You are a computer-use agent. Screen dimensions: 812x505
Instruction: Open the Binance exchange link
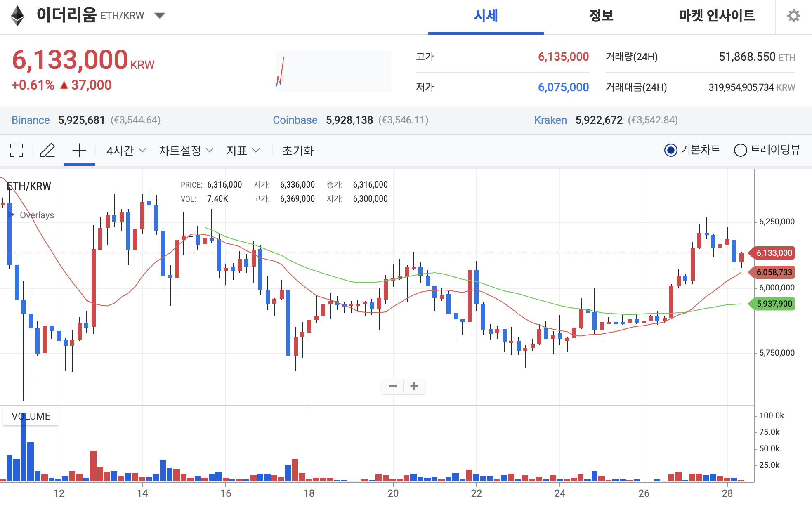coord(31,120)
